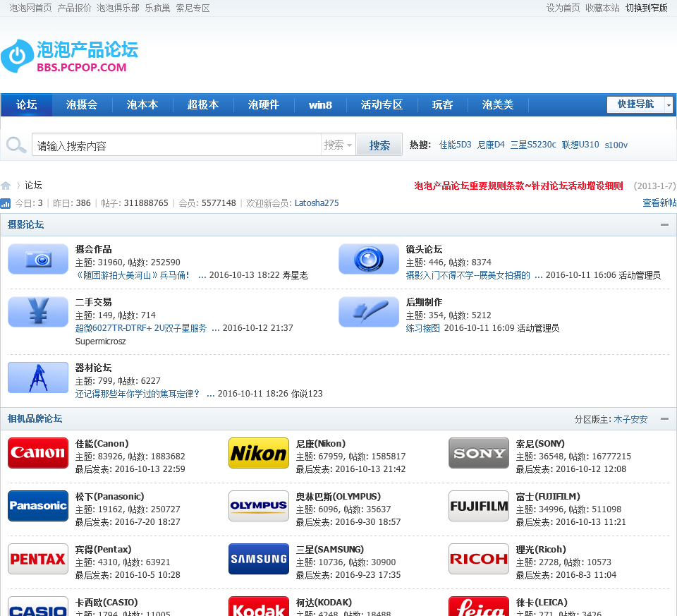Open the 快捷导航 dropdown
The image size is (677, 616).
coord(640,104)
